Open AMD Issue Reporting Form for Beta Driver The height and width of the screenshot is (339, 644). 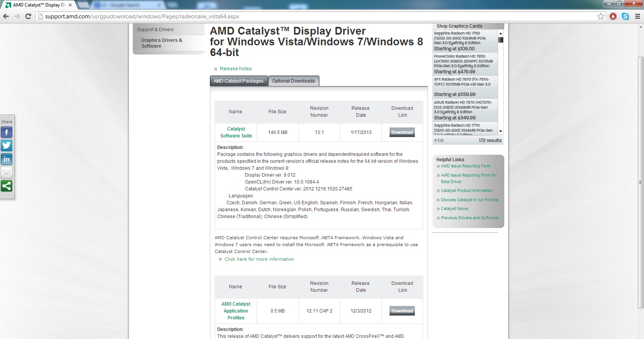click(469, 179)
